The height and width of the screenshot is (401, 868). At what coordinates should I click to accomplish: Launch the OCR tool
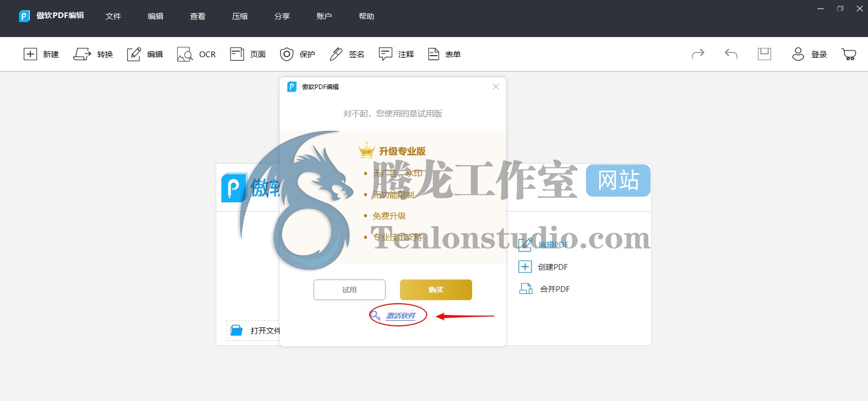coord(184,54)
